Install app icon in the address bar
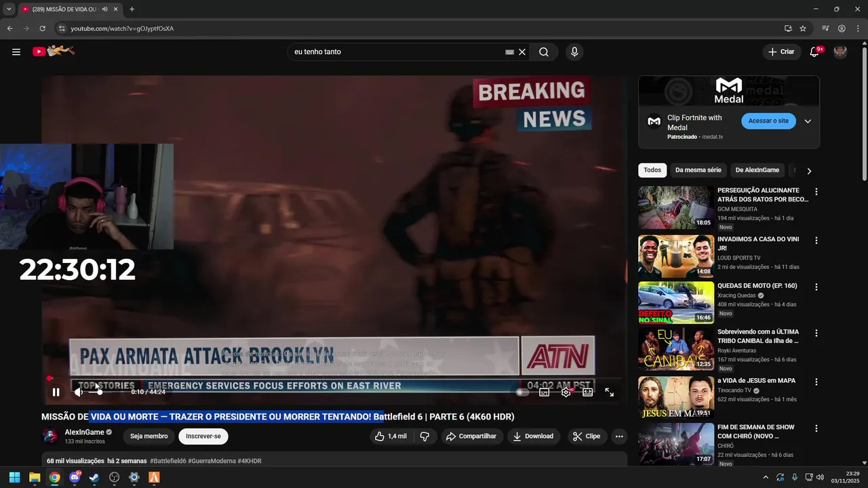This screenshot has height=488, width=868. pyautogui.click(x=788, y=28)
